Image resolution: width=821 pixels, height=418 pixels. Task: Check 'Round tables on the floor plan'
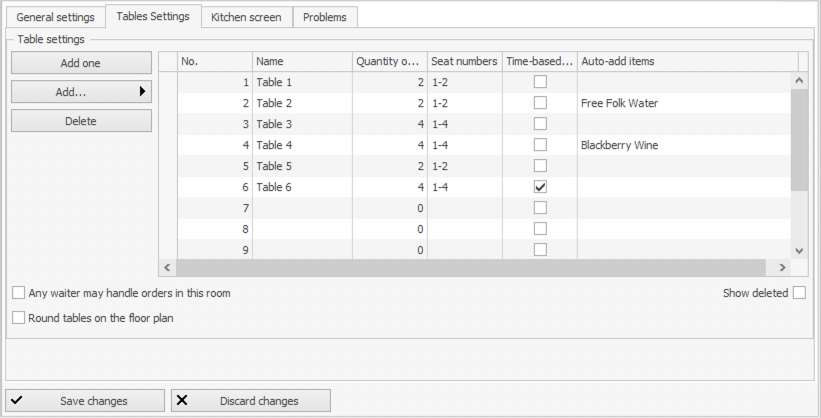point(19,318)
